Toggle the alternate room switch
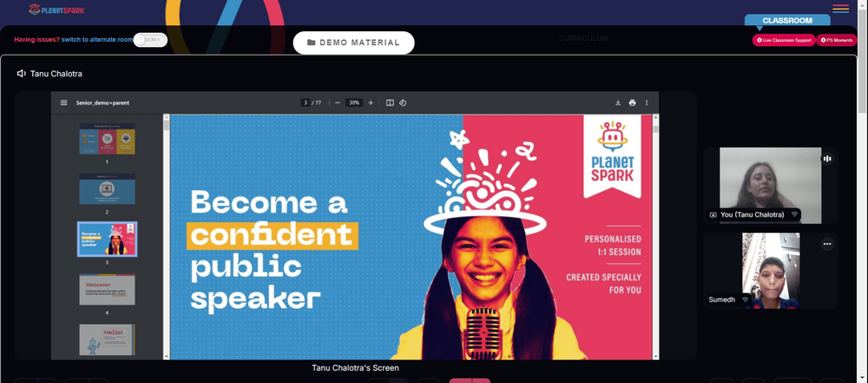The image size is (868, 383). [150, 40]
